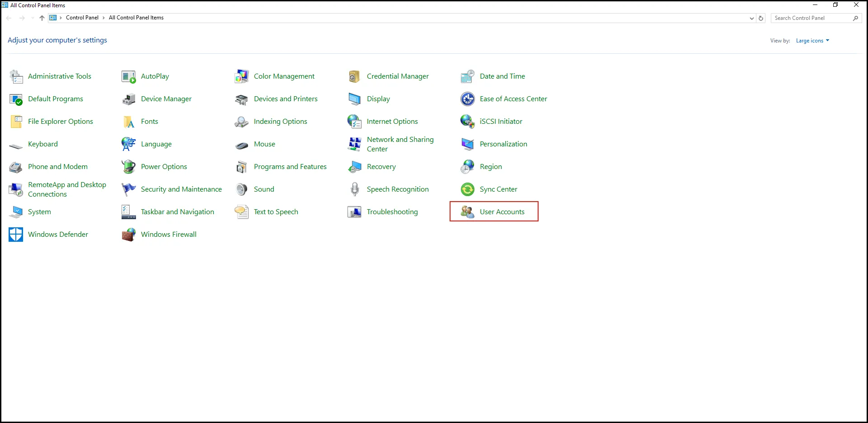Click the Programs and Features icon
The height and width of the screenshot is (423, 868).
click(242, 167)
